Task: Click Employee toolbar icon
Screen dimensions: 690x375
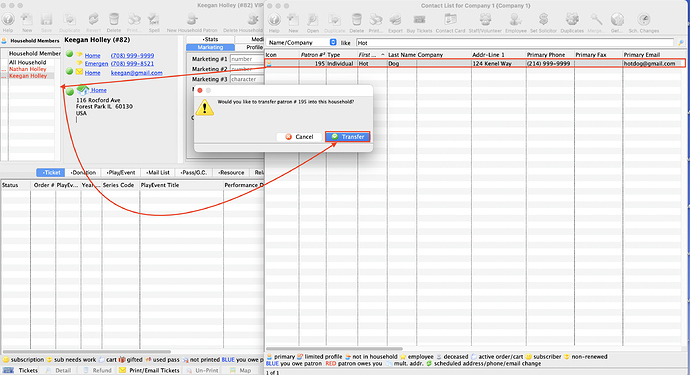Action: click(515, 19)
